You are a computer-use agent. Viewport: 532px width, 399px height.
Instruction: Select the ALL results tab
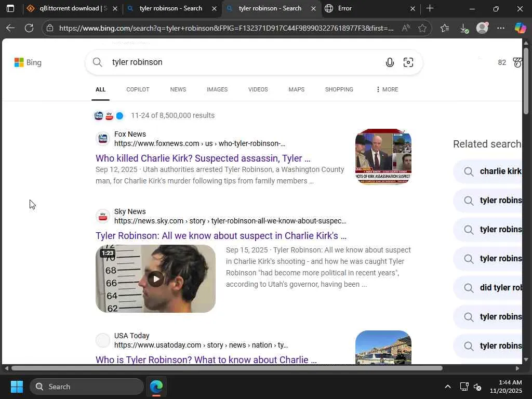pos(100,89)
